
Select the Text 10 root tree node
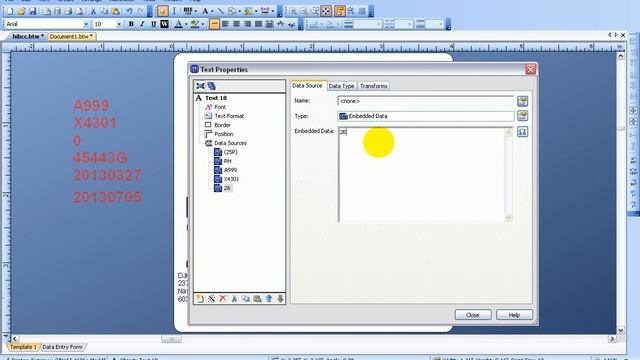point(216,98)
